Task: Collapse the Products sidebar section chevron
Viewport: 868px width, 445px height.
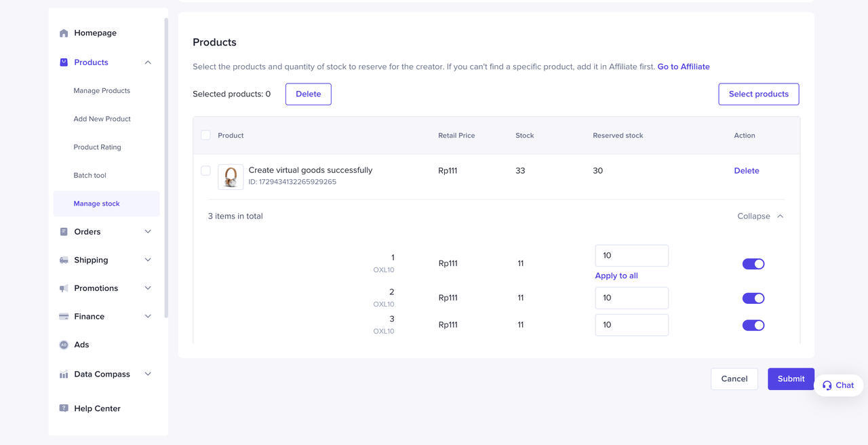Action: (x=148, y=62)
